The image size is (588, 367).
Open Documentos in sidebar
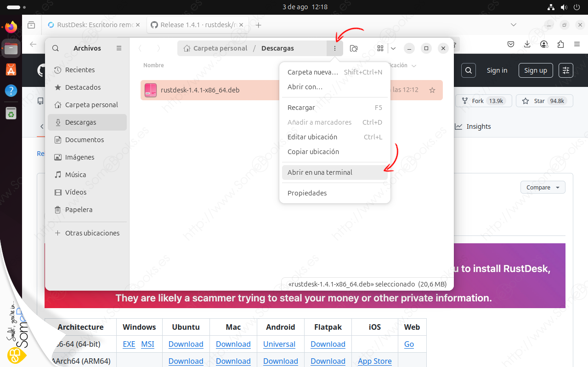click(x=87, y=140)
